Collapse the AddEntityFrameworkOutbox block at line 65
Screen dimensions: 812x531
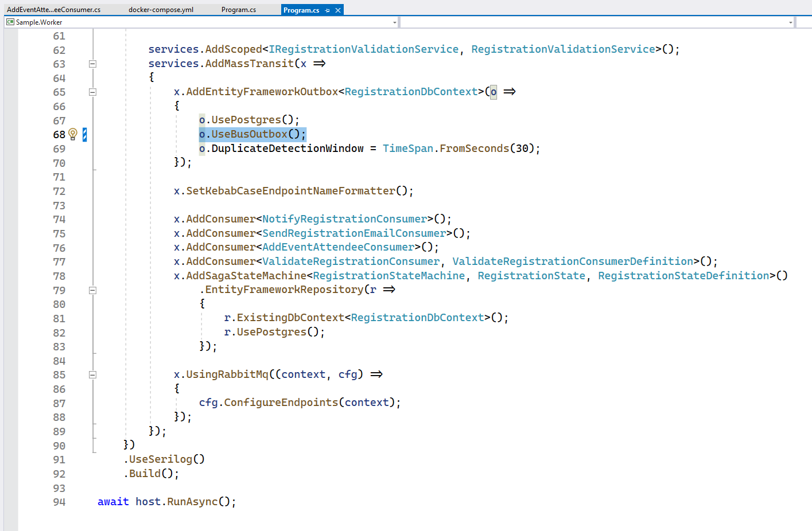(x=92, y=92)
